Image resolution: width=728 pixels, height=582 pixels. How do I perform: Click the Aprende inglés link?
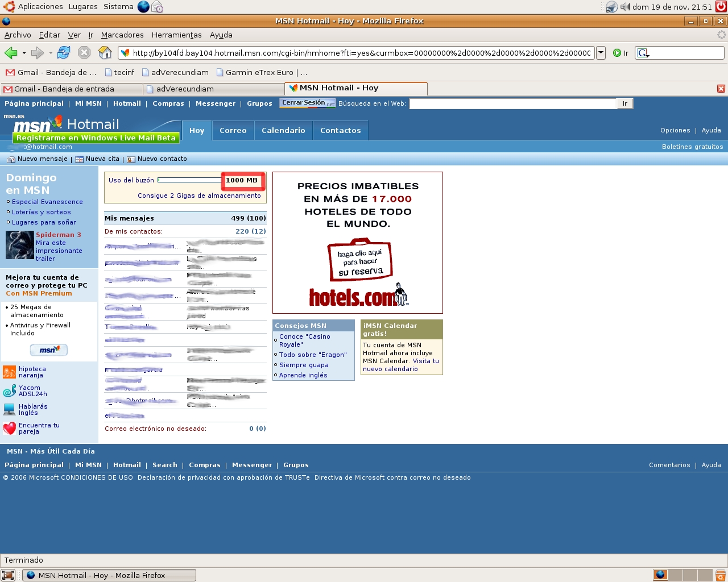point(303,375)
